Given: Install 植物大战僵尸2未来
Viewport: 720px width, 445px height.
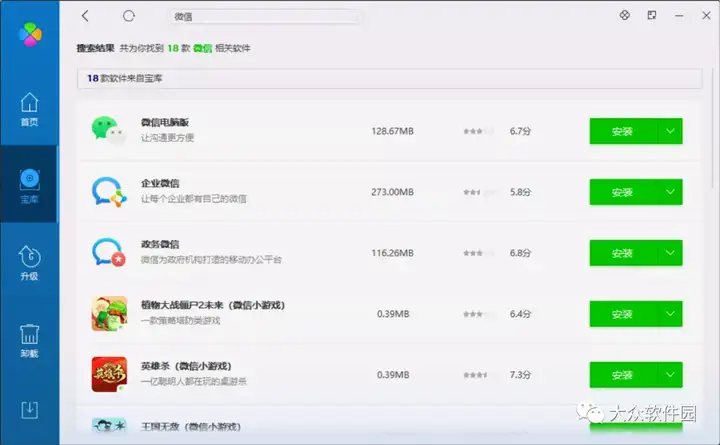Looking at the screenshot, I should pyautogui.click(x=623, y=314).
